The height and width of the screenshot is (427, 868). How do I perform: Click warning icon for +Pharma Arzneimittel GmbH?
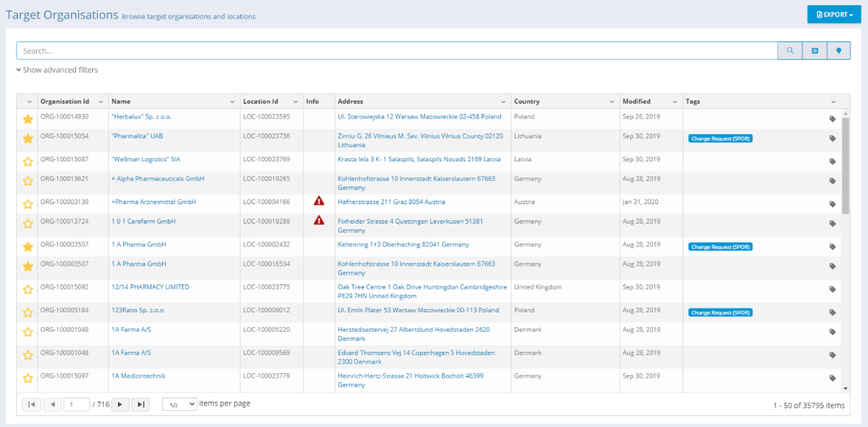click(319, 201)
